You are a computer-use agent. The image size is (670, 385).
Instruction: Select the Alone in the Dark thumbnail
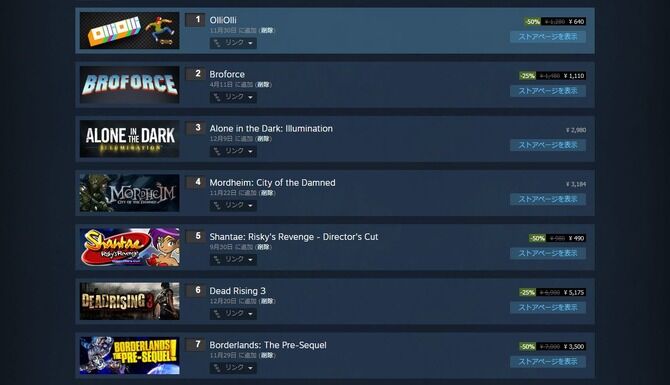tap(129, 138)
